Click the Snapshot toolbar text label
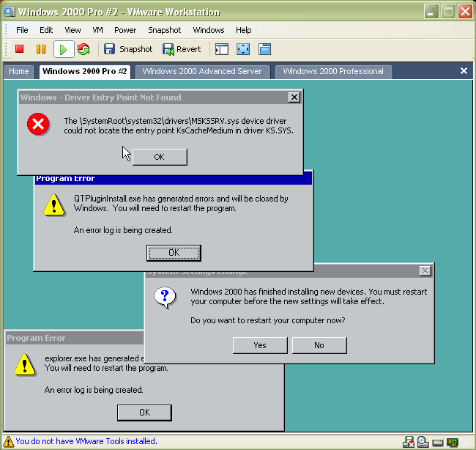Screen dimensions: 476x450 [135, 49]
